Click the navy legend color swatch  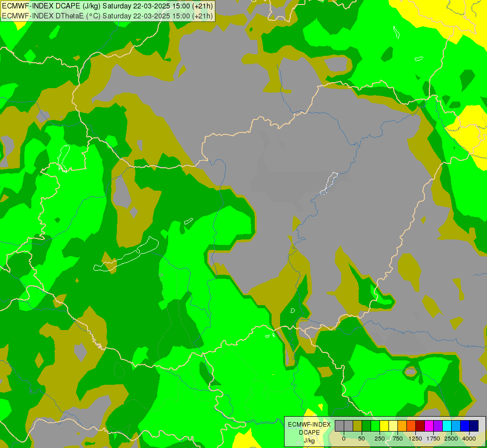(474, 426)
